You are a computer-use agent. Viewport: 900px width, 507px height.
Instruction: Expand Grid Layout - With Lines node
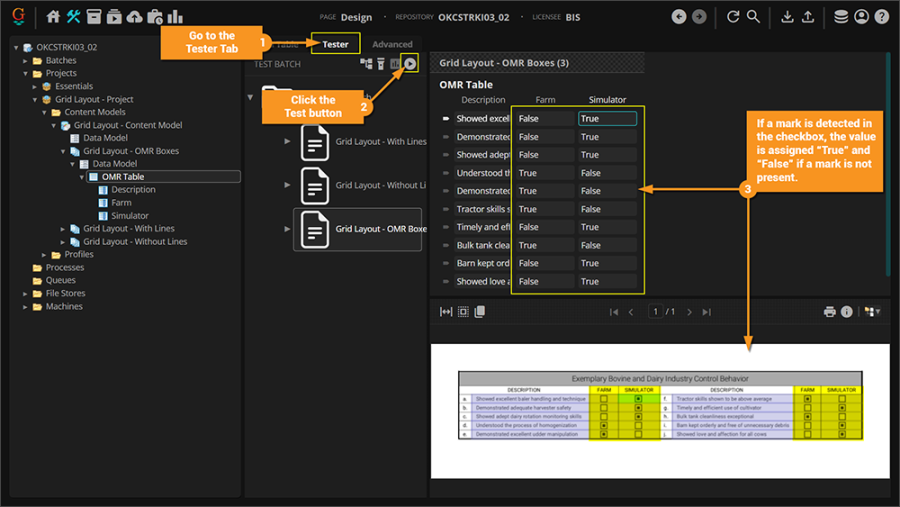tap(66, 229)
